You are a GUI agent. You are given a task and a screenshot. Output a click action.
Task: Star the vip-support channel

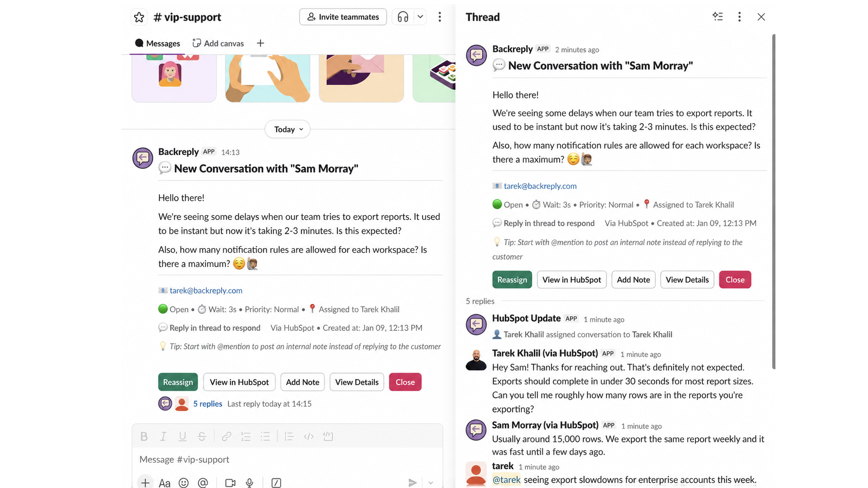[139, 17]
